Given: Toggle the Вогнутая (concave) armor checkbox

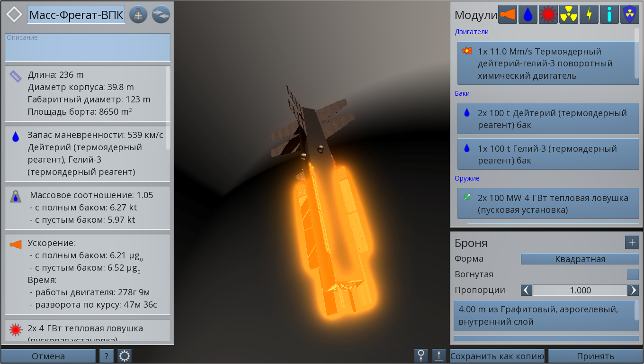Looking at the screenshot, I should point(633,274).
